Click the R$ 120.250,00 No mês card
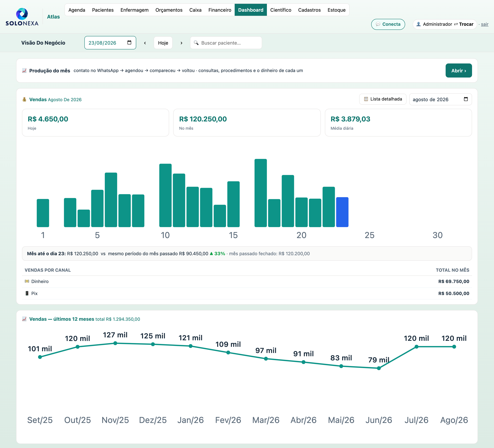Image resolution: width=494 pixels, height=448 pixels. coord(247,122)
